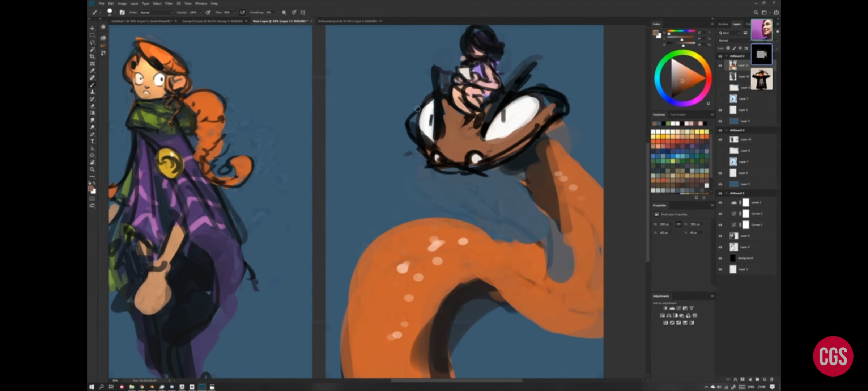
Task: Select the Lasso tool
Action: tap(92, 42)
